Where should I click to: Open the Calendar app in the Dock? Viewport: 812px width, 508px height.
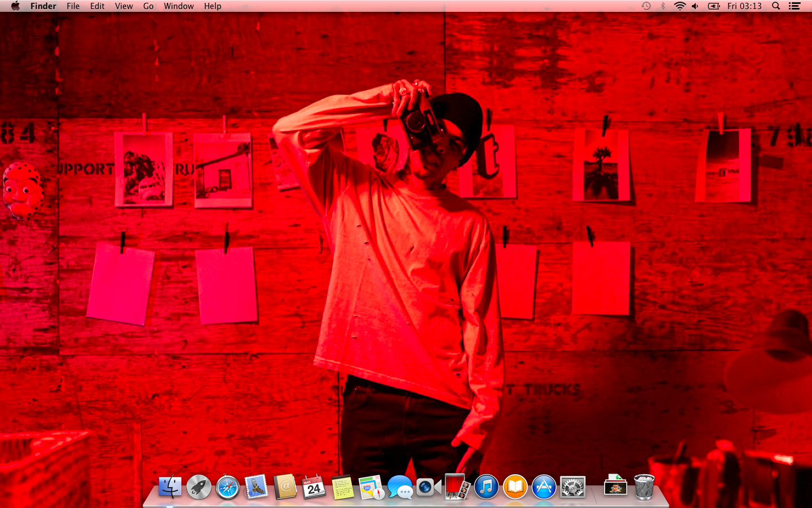[314, 487]
